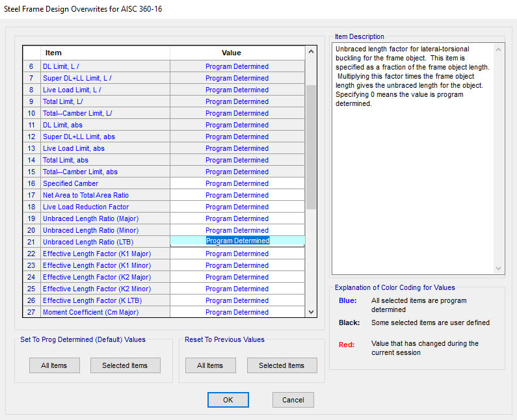This screenshot has height=420, width=517.
Task: Click the table scroll down arrow
Action: (311, 311)
